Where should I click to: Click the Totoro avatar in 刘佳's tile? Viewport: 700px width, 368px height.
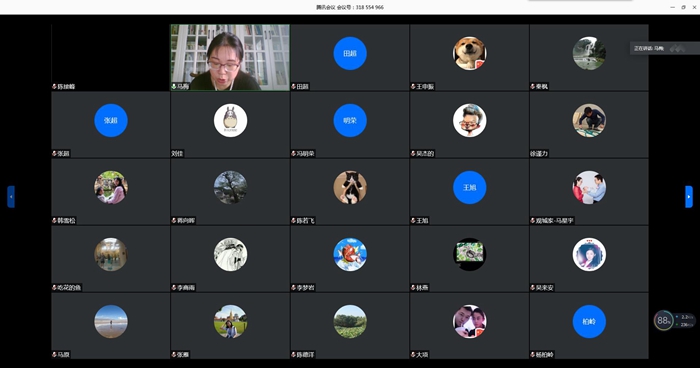(230, 120)
